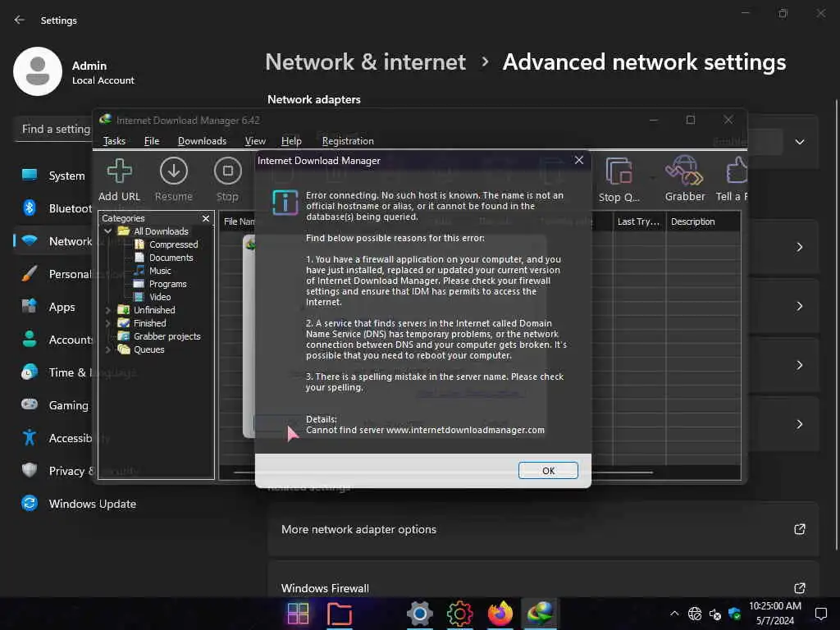The image size is (840, 630).
Task: Show hidden tray icons chevron
Action: (674, 614)
